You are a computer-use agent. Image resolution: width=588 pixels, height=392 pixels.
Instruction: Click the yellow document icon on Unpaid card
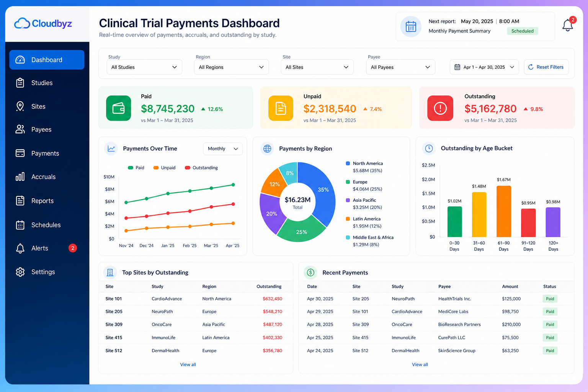coord(281,108)
